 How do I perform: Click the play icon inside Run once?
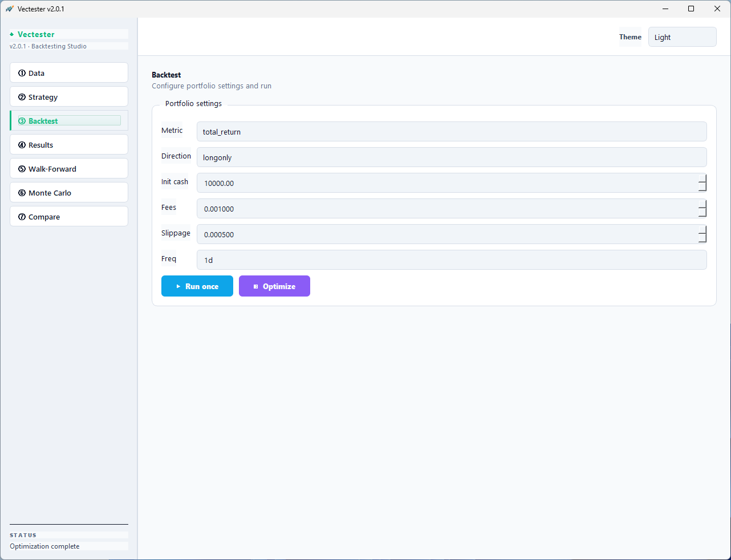point(178,286)
